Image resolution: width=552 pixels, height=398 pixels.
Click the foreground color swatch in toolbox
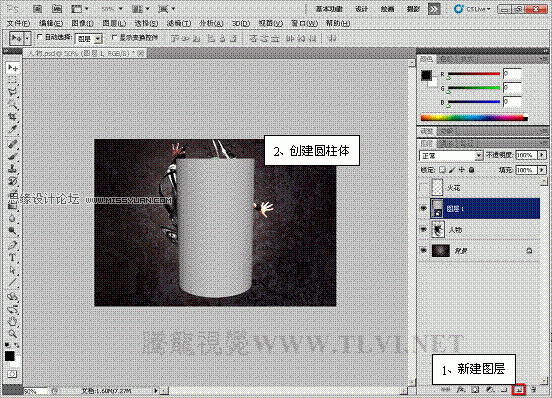coord(10,356)
